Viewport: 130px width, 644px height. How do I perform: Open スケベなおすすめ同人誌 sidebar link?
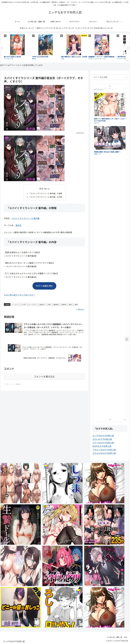click(103, 443)
